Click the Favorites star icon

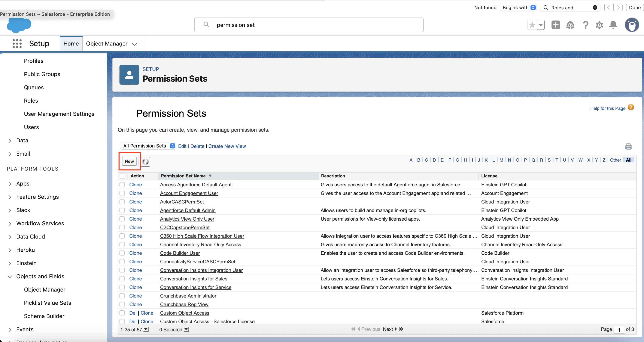point(532,25)
